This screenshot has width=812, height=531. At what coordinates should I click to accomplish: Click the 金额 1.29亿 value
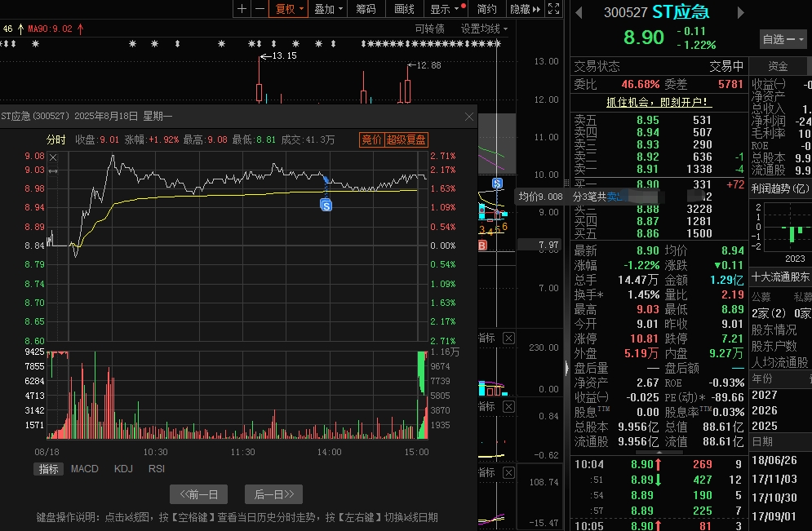coord(726,280)
